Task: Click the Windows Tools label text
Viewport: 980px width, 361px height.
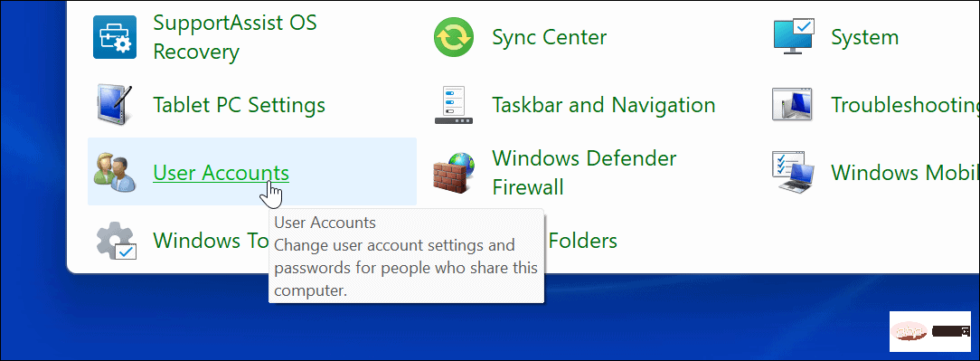Action: pyautogui.click(x=212, y=241)
